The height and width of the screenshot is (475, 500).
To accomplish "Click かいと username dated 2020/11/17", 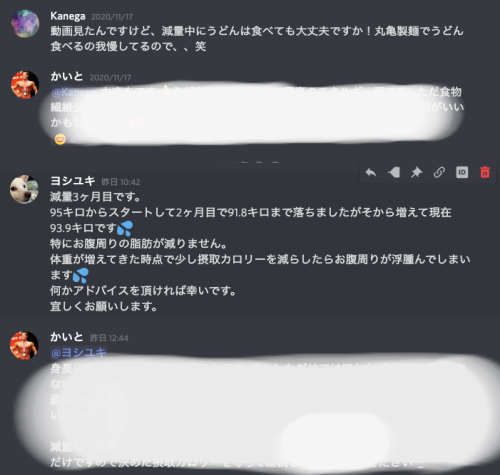I will (x=67, y=77).
